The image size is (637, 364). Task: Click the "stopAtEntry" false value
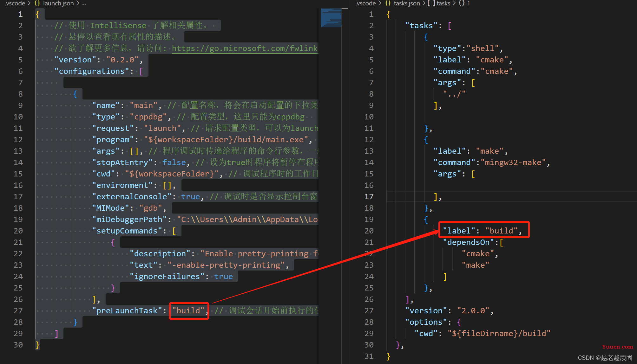pyautogui.click(x=174, y=162)
